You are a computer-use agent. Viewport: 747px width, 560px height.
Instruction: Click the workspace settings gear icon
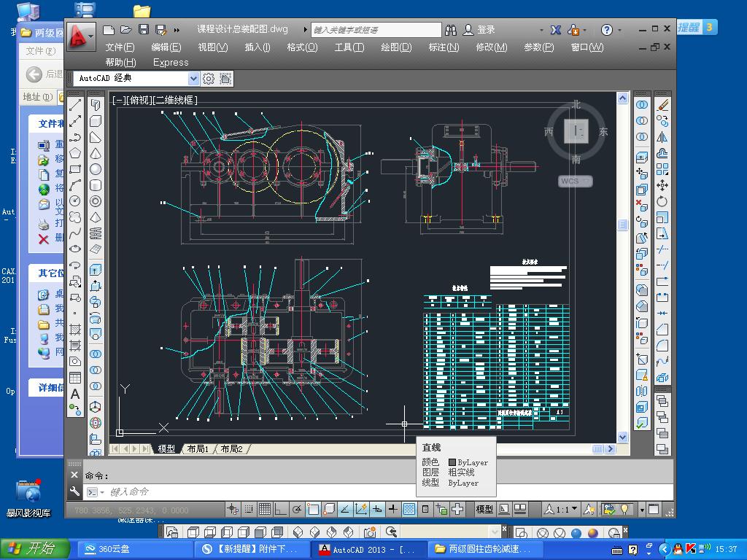pyautogui.click(x=209, y=79)
